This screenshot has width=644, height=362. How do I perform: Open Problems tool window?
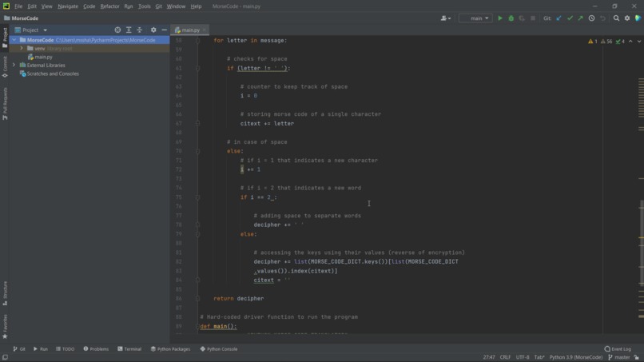(96, 349)
